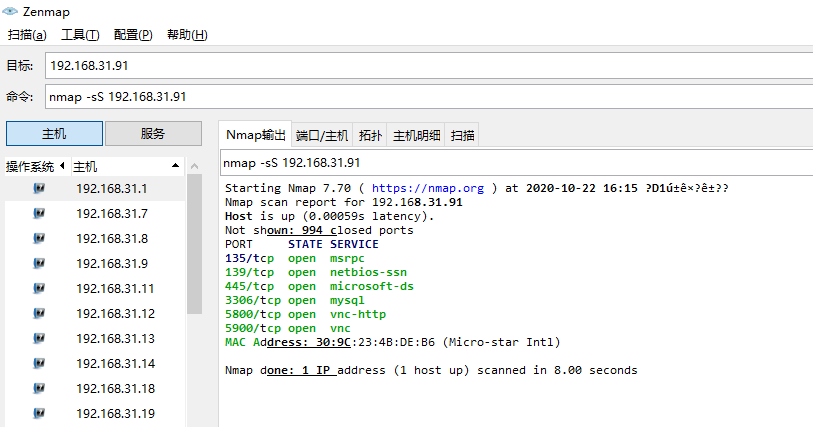
Task: Select host icon for 192.168.31.19
Action: tap(39, 413)
